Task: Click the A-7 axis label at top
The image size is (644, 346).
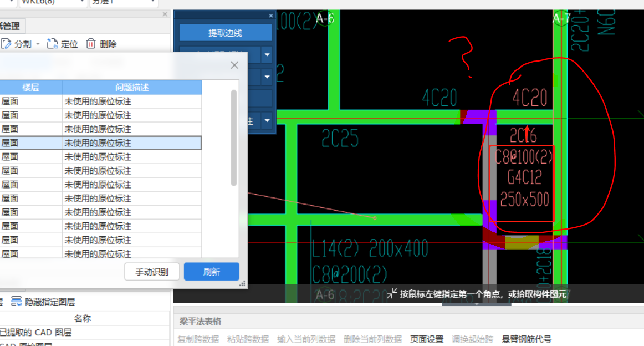Action: click(561, 18)
